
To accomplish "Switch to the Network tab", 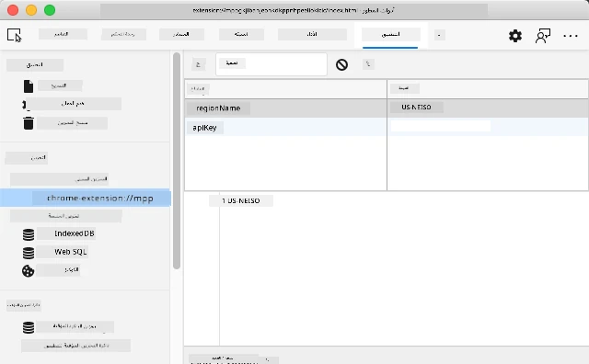I will [241, 34].
